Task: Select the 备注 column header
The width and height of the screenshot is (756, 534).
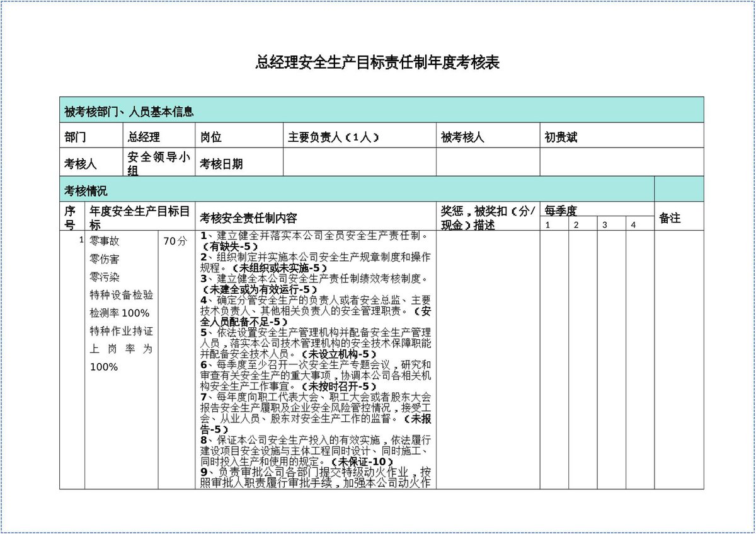Action: 679,217
